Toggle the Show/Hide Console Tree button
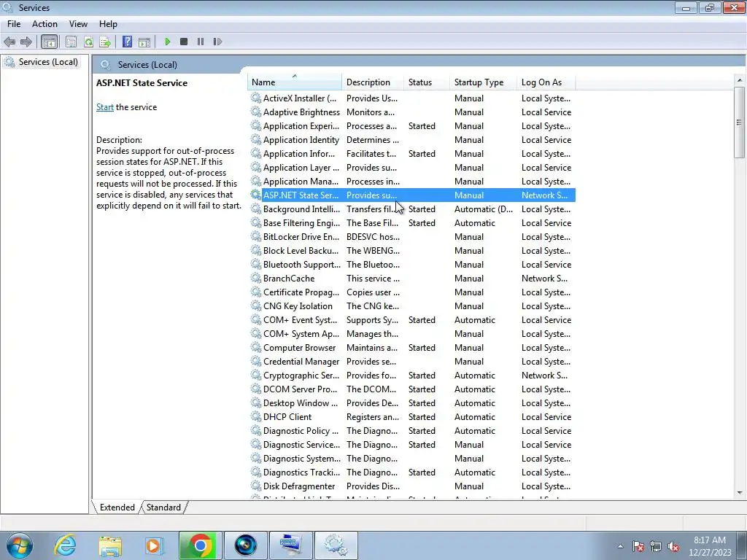747x560 pixels. point(49,42)
